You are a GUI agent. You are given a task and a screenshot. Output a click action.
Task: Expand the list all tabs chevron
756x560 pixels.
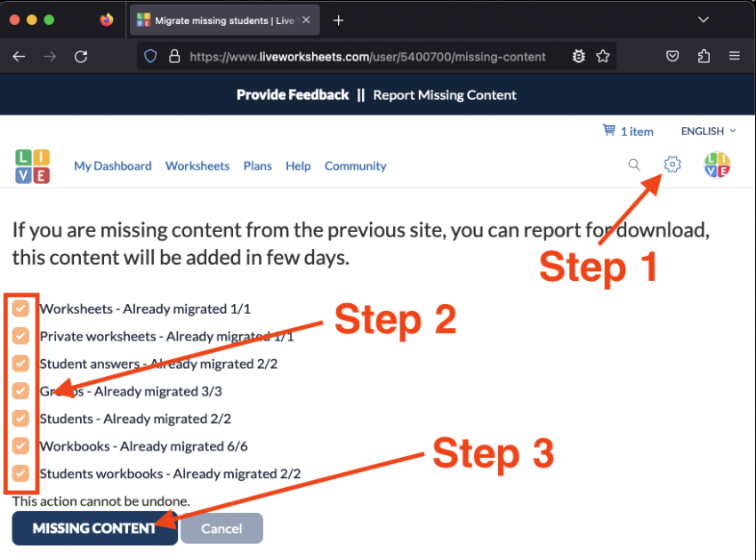pyautogui.click(x=704, y=20)
